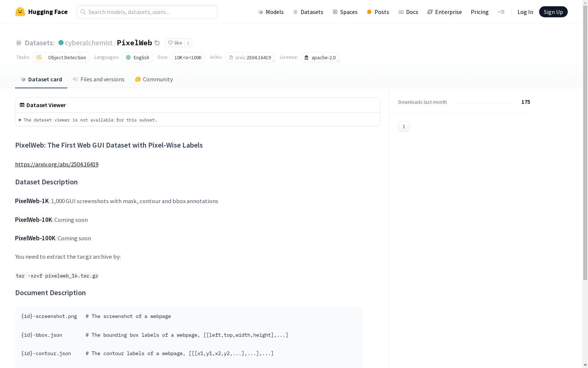
Task: Click the Files and versions icon
Action: (75, 79)
